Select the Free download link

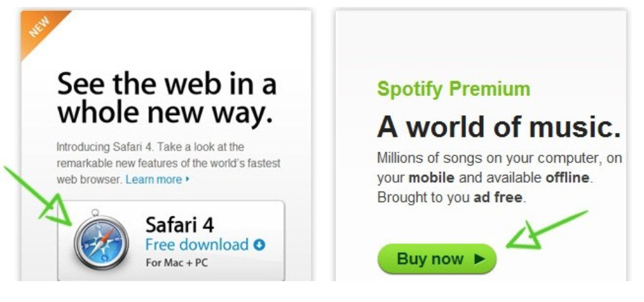[197, 245]
